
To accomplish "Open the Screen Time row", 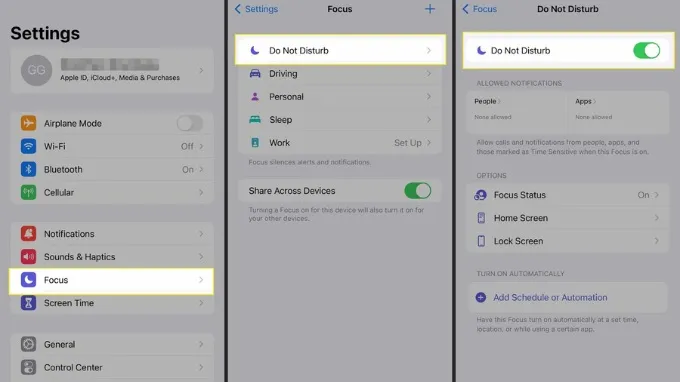I will pyautogui.click(x=112, y=303).
